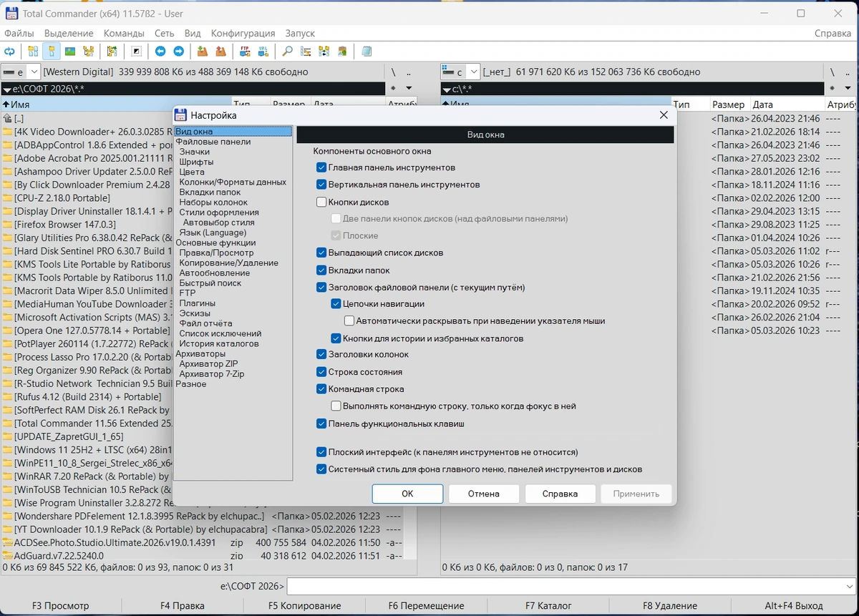The image size is (859, 616).
Task: Select the thumbnail view toolbar icon
Action: pos(70,52)
